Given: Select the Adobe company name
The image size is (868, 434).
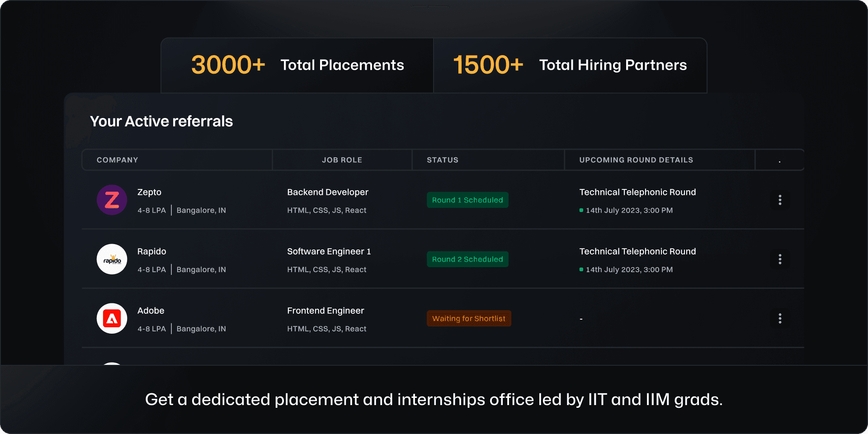Looking at the screenshot, I should point(151,311).
